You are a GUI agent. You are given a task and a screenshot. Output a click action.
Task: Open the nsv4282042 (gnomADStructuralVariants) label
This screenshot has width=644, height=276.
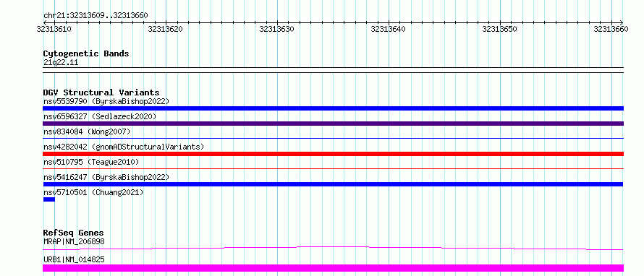pos(124,147)
